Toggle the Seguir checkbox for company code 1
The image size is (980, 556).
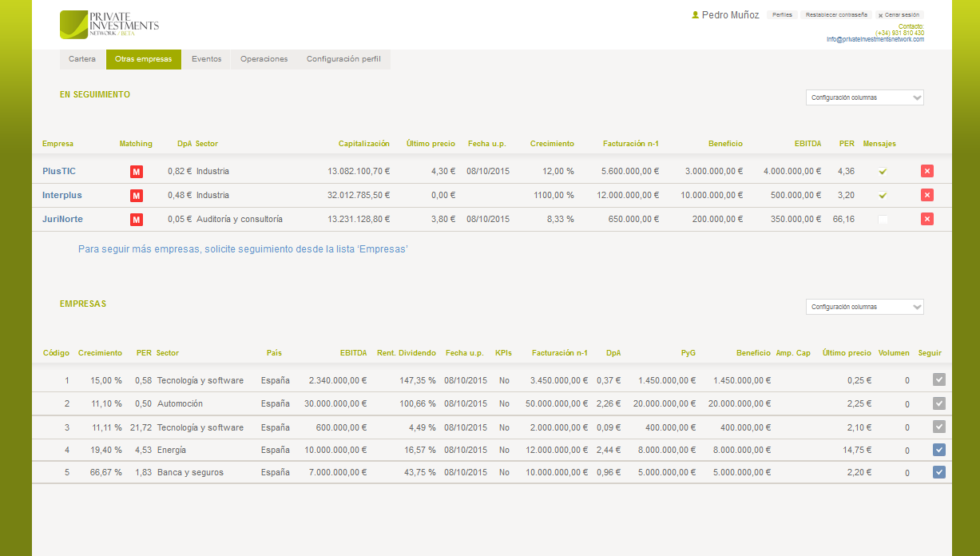coord(939,380)
